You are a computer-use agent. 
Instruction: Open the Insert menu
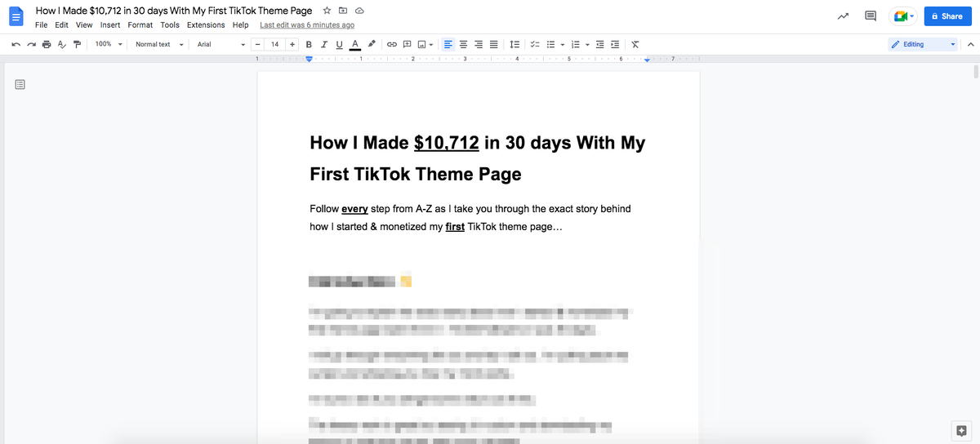[110, 25]
